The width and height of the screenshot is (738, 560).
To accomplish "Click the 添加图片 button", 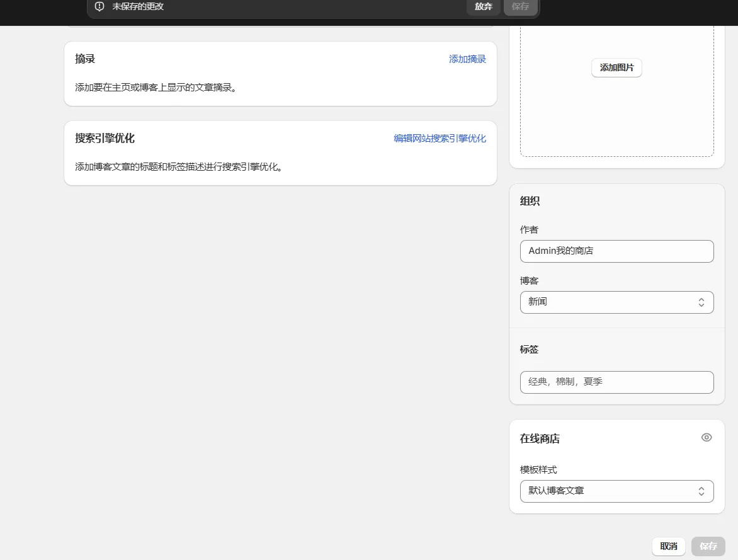I will pyautogui.click(x=616, y=67).
